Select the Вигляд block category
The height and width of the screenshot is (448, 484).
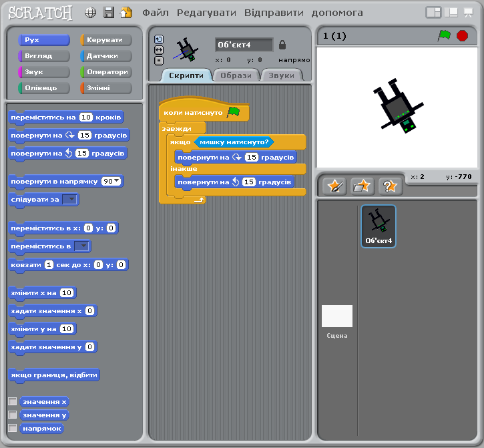tap(44, 56)
